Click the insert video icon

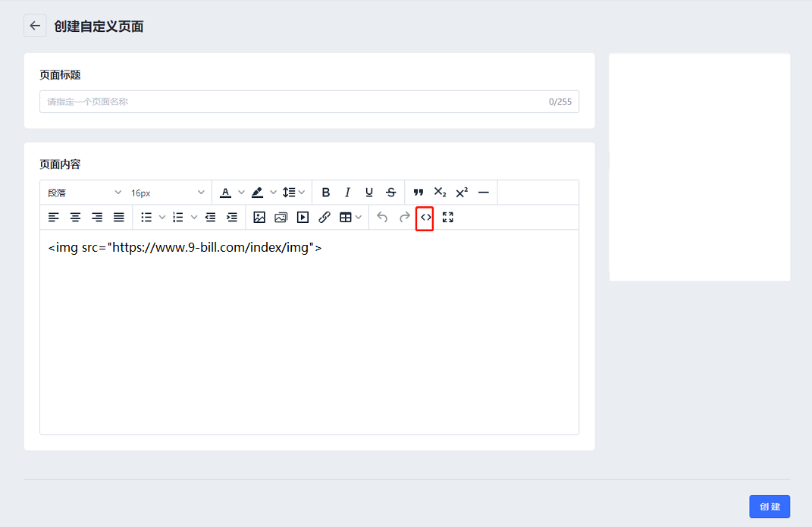303,218
